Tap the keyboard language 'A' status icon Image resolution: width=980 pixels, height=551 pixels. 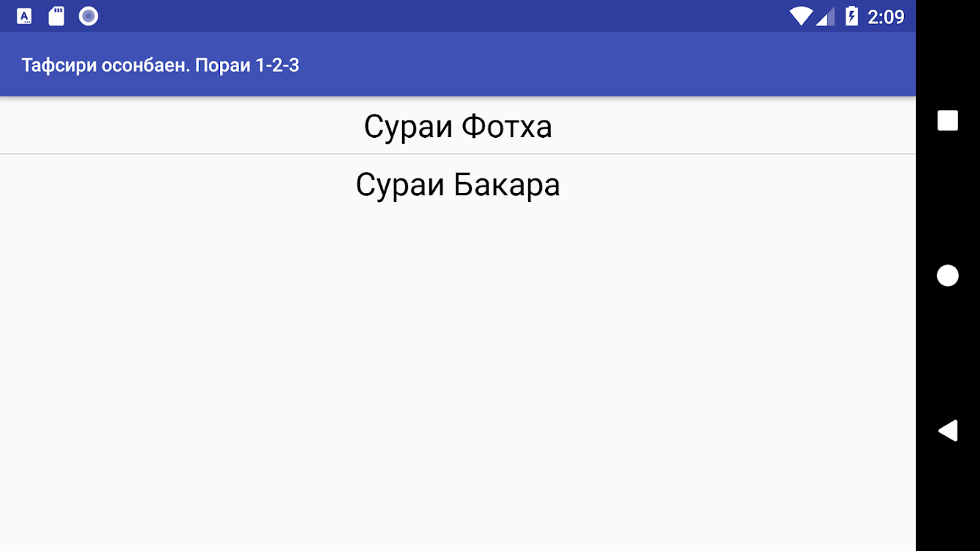click(x=24, y=16)
